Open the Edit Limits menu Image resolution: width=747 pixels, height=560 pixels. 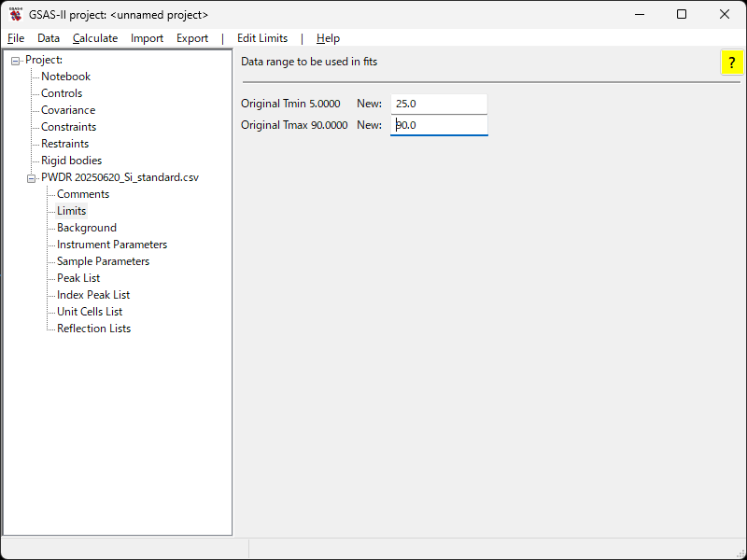click(x=262, y=38)
